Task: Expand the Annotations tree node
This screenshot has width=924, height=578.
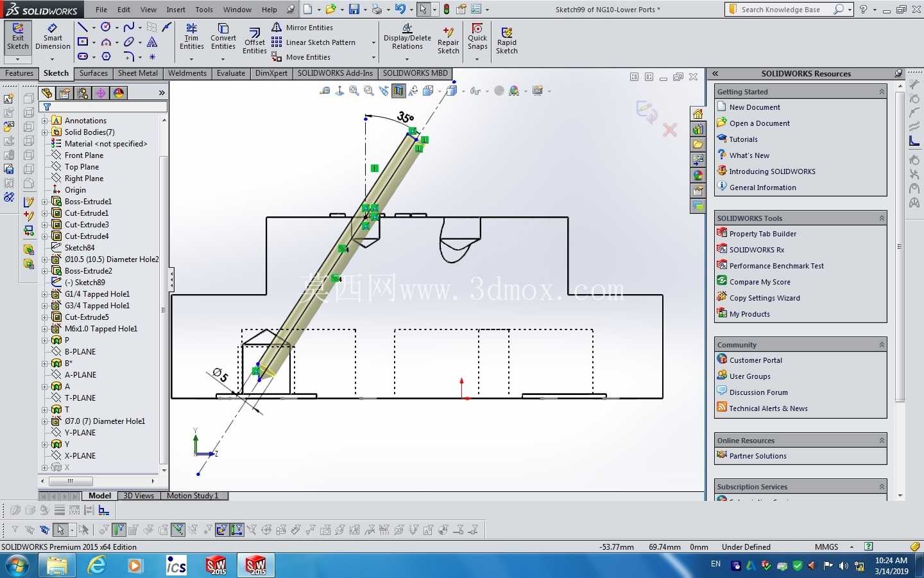Action: 45,121
